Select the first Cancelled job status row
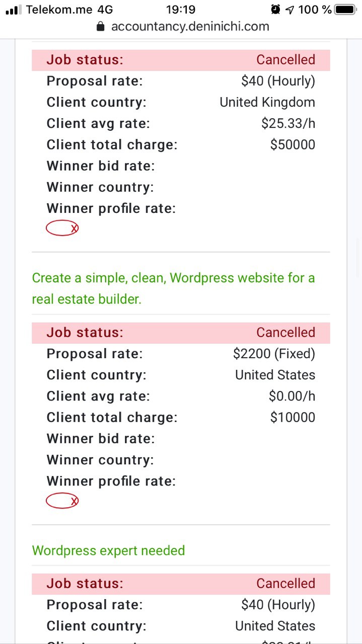 (181, 60)
